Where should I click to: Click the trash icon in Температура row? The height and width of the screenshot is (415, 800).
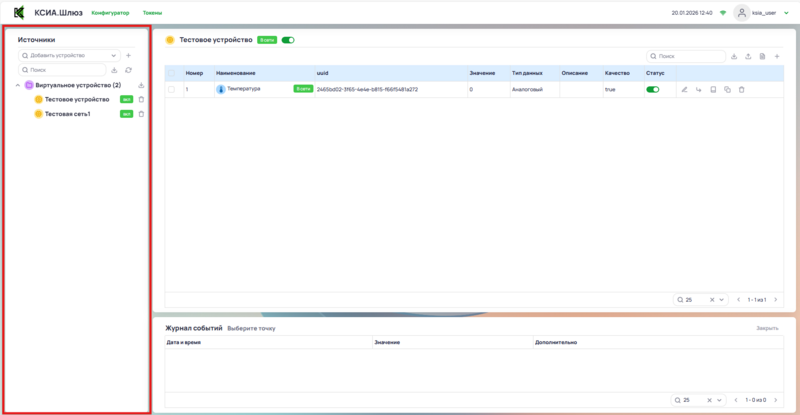(x=741, y=90)
